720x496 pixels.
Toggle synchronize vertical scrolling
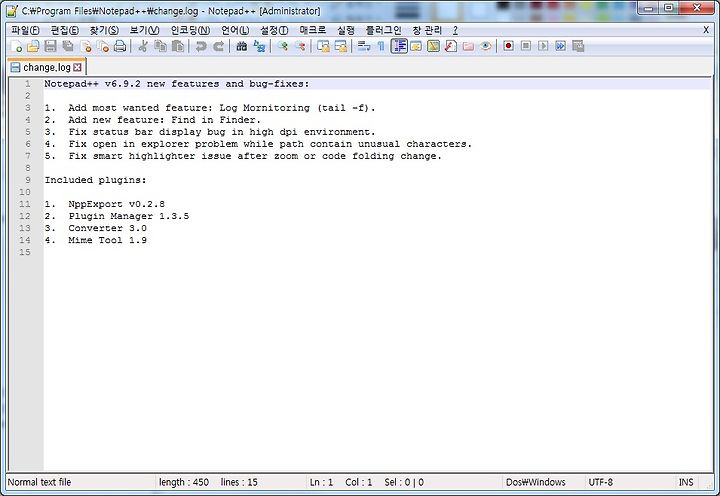323,46
